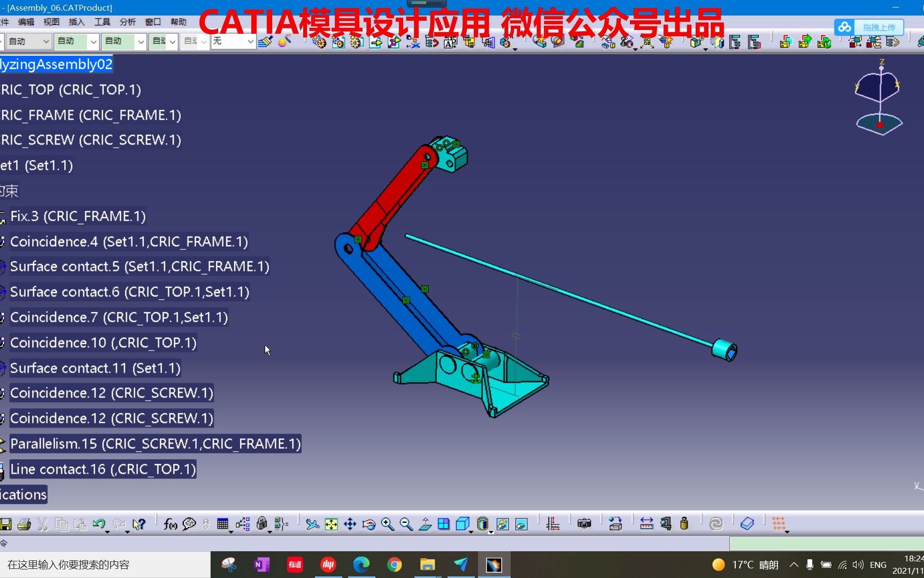Click the What's This help cursor icon
The width and height of the screenshot is (924, 578).
pyautogui.click(x=139, y=524)
